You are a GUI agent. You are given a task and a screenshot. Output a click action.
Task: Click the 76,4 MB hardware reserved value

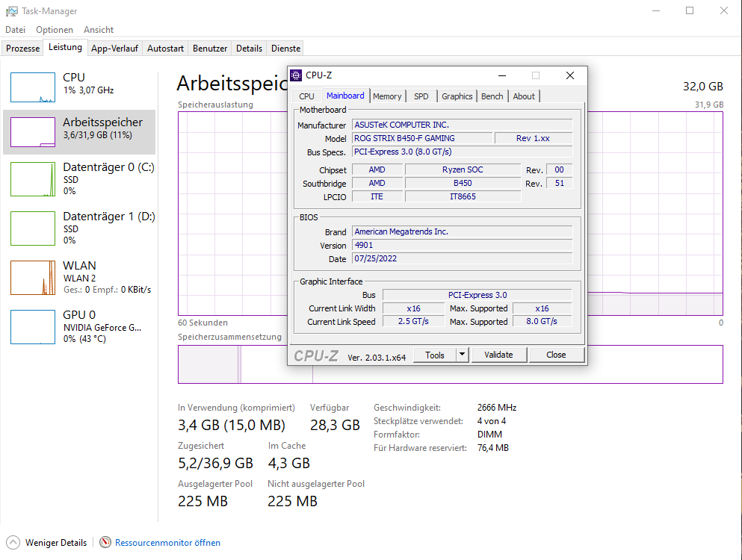coord(493,448)
